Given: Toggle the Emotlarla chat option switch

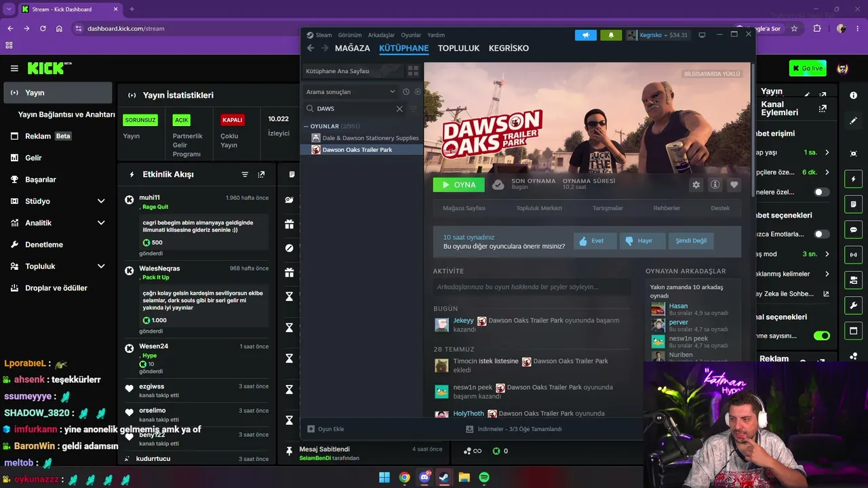Looking at the screenshot, I should [x=821, y=234].
